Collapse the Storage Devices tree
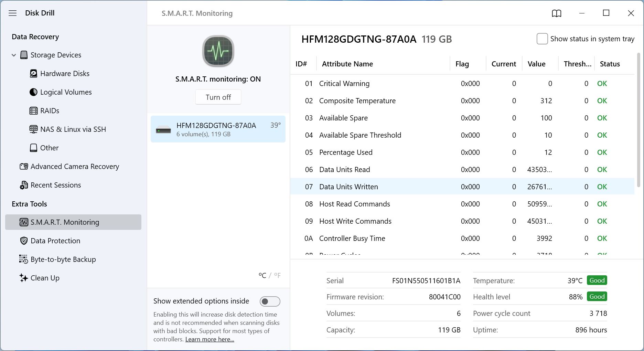 tap(14, 55)
